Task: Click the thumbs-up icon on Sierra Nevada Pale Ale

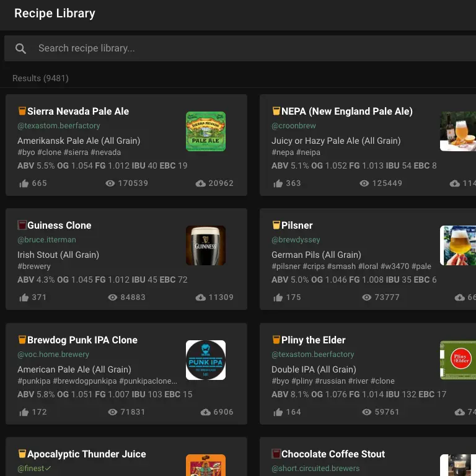Action: pyautogui.click(x=24, y=183)
